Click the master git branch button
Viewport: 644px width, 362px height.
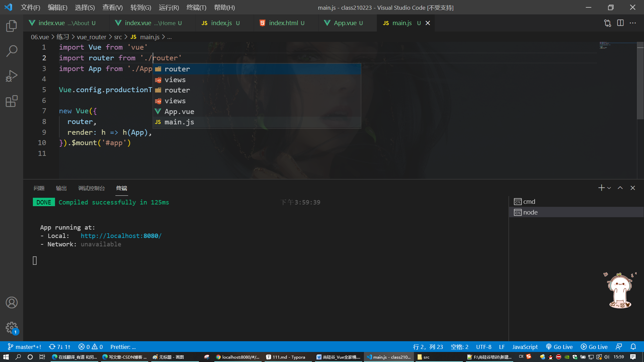point(24,347)
